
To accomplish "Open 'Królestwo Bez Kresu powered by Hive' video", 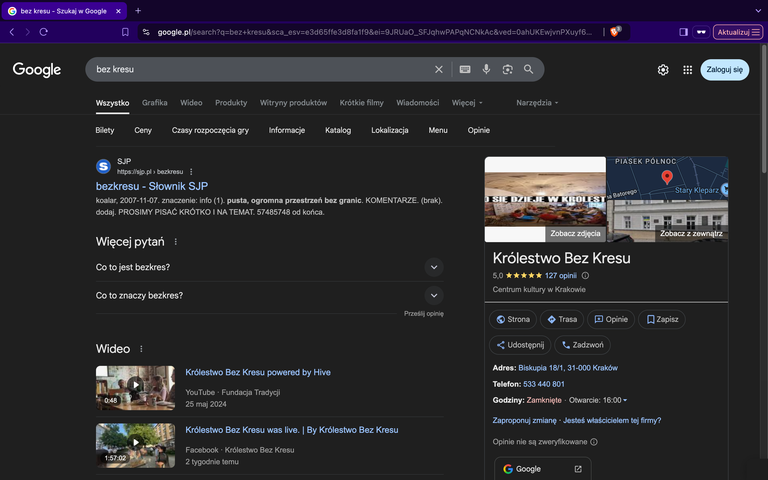I will click(258, 372).
